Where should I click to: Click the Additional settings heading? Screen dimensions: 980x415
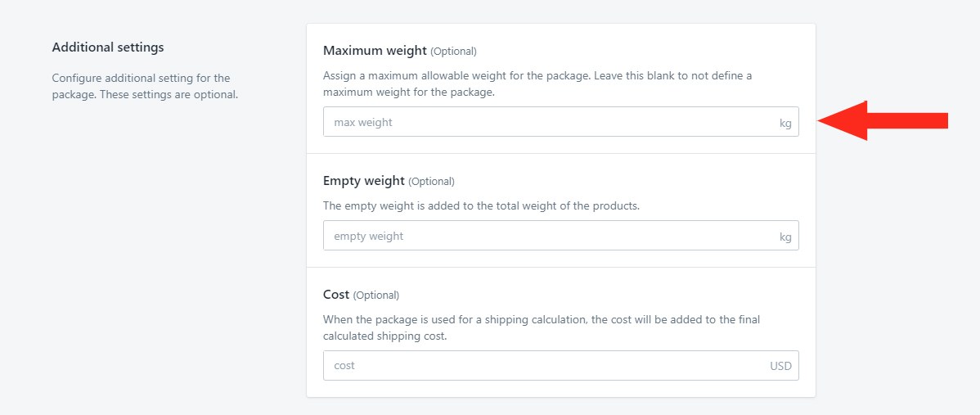click(x=108, y=47)
